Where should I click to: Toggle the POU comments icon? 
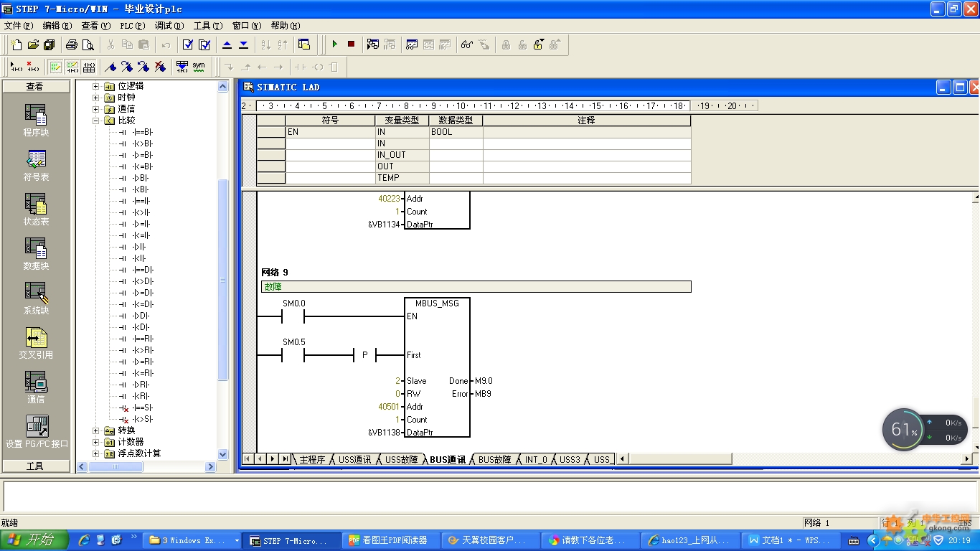tap(55, 67)
